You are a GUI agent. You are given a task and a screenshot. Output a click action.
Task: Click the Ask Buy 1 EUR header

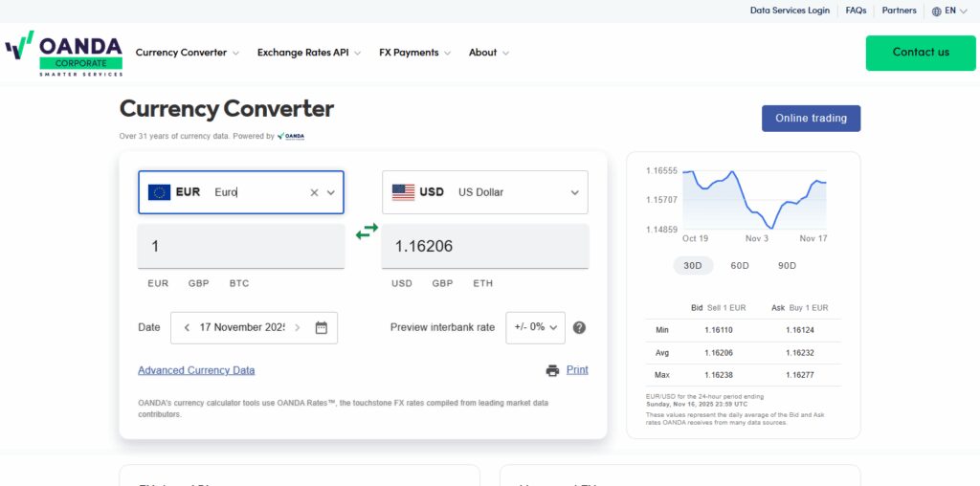800,308
